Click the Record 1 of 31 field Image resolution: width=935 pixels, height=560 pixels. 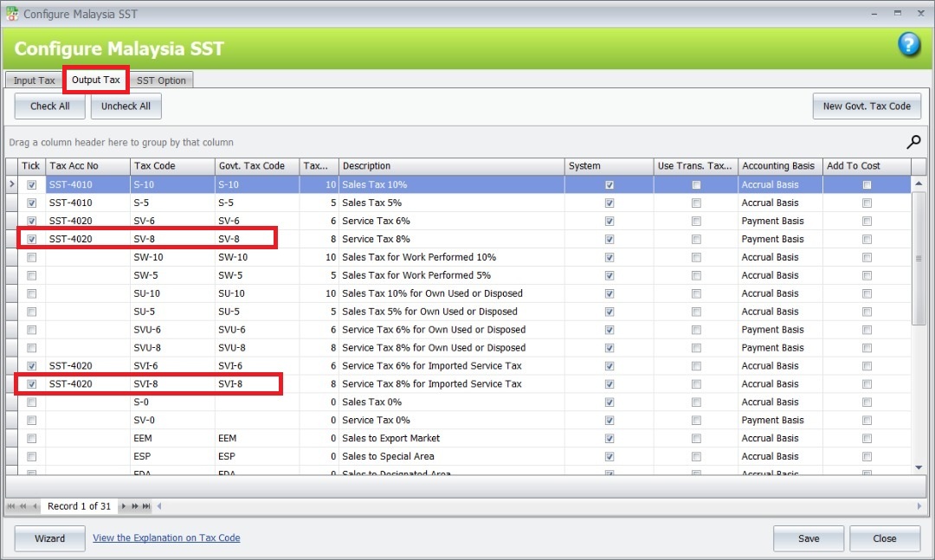(x=79, y=506)
